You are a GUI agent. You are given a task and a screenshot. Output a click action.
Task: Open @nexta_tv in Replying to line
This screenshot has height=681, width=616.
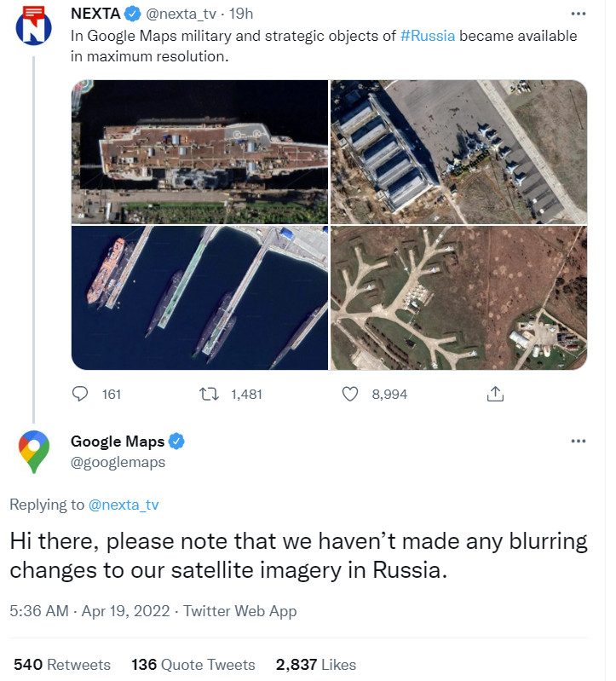124,505
